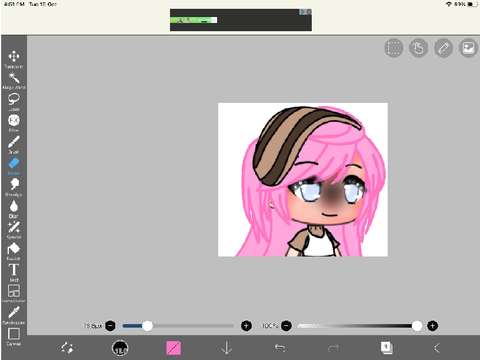Open the selection area menu icon
This screenshot has height=360, width=480.
point(394,48)
